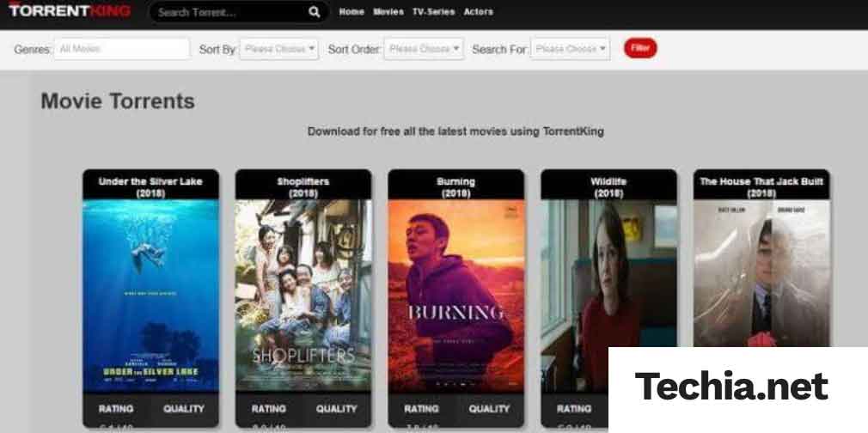The height and width of the screenshot is (433, 868).
Task: Click the TorrentKing logo
Action: (x=70, y=10)
